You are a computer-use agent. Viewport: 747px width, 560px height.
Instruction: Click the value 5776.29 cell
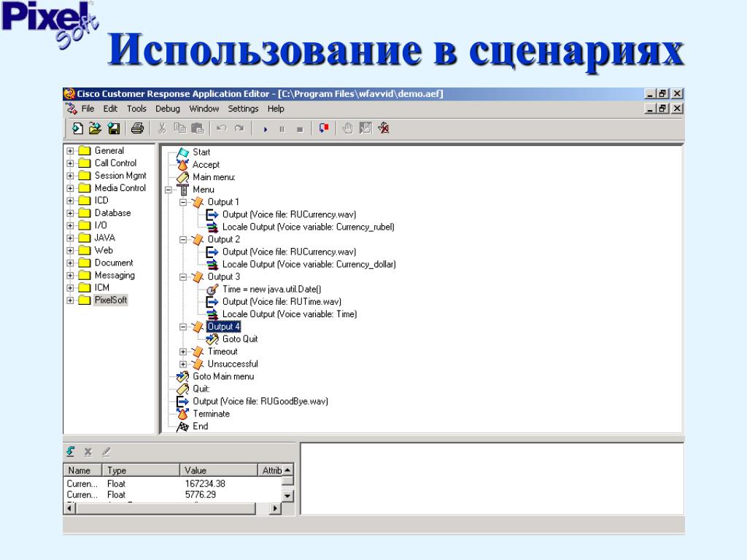[x=200, y=495]
